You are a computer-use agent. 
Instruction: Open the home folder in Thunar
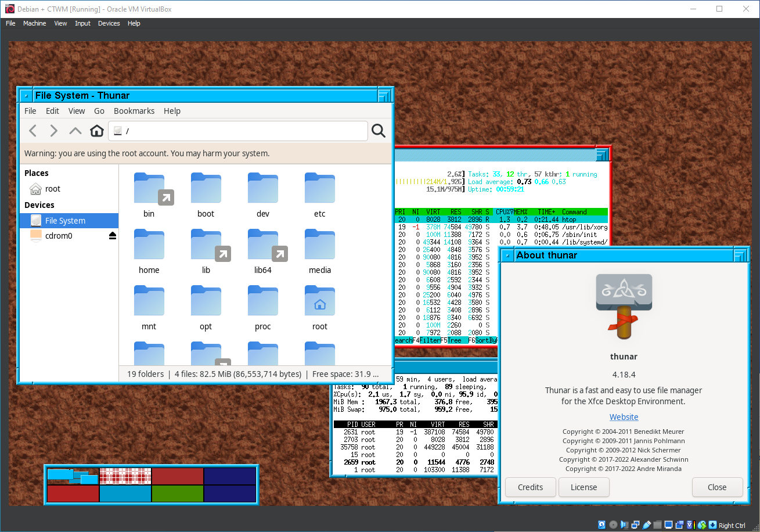pos(149,248)
